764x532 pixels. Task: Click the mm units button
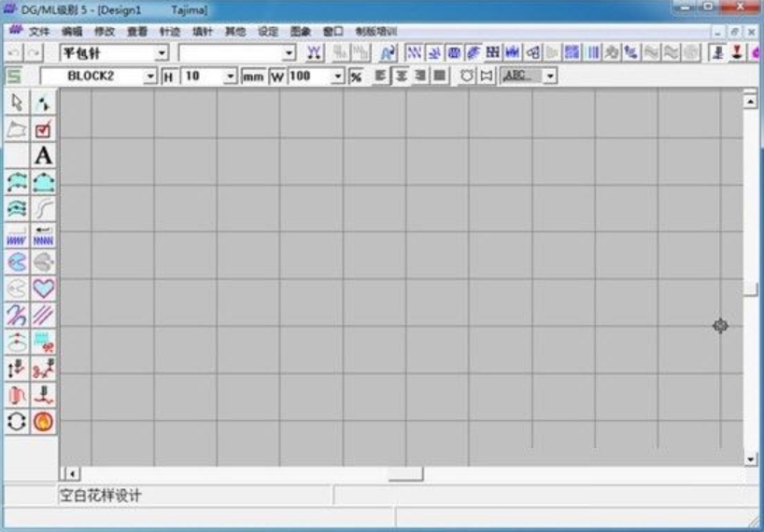pos(253,77)
